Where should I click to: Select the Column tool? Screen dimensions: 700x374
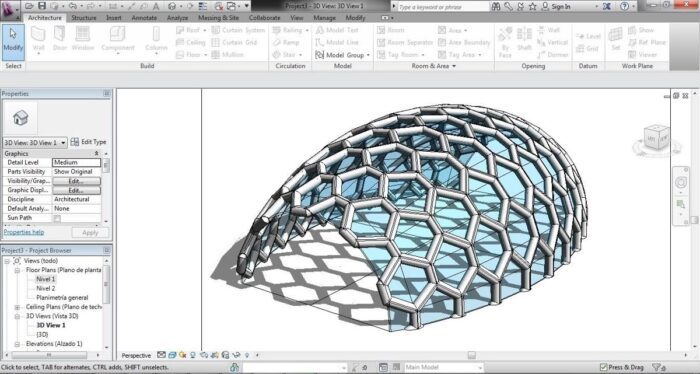point(156,40)
